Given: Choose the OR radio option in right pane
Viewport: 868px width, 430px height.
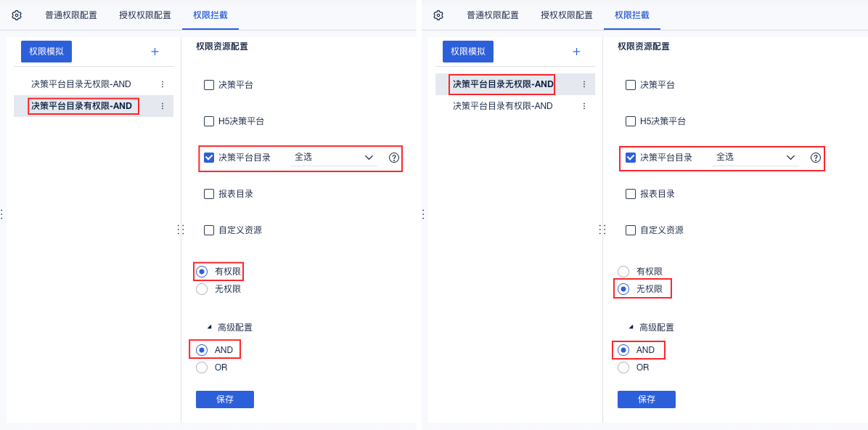Looking at the screenshot, I should coord(623,368).
